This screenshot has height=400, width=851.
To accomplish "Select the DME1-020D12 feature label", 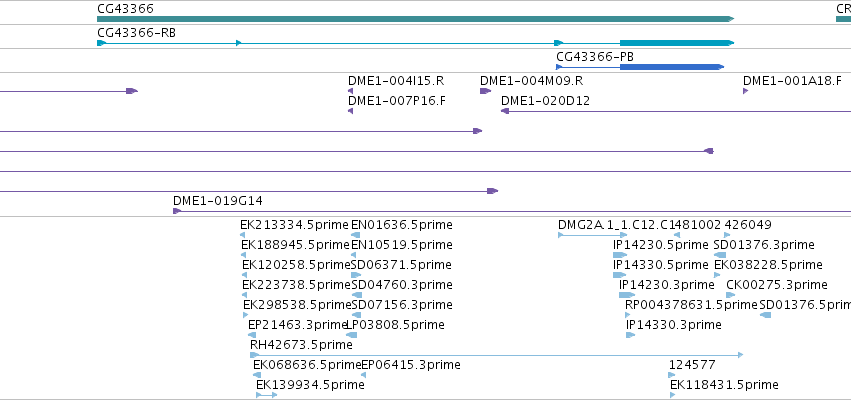I will (545, 101).
